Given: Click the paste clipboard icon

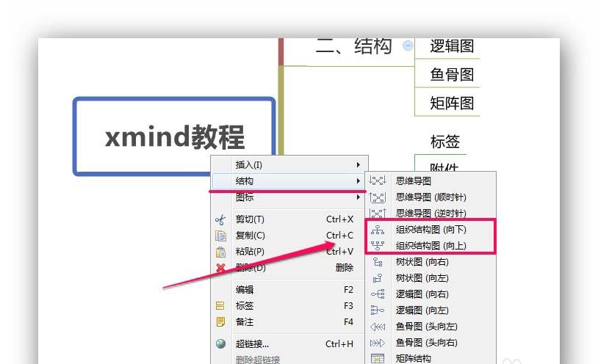Looking at the screenshot, I should 220,252.
